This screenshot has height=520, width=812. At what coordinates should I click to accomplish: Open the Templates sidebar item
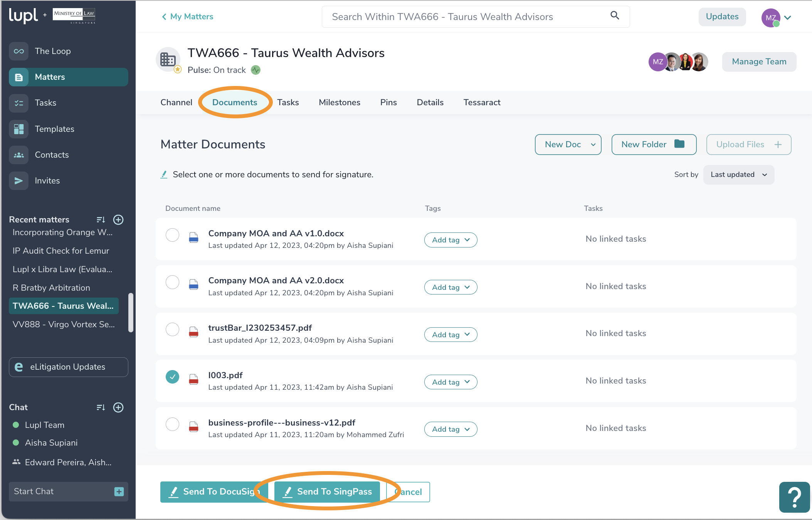54,129
